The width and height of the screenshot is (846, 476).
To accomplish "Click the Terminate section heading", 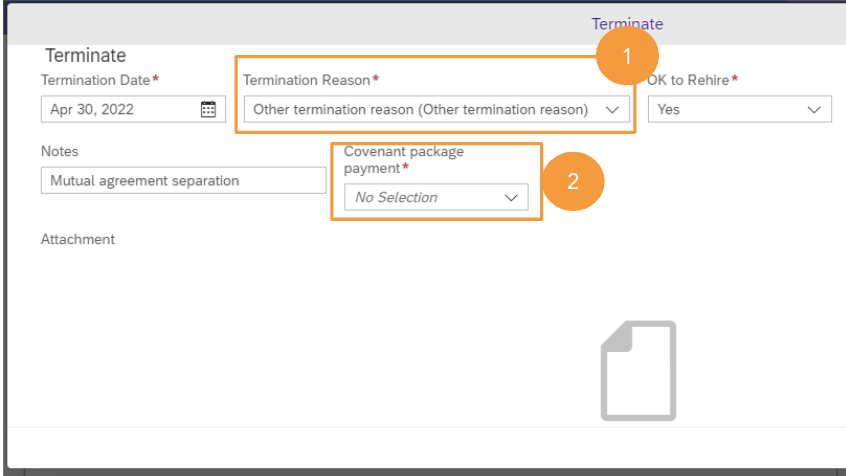I will (85, 56).
